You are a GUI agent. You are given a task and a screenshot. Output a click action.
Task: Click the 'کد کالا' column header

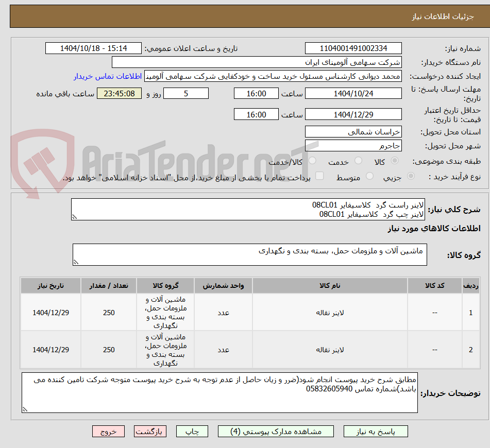[x=435, y=286]
